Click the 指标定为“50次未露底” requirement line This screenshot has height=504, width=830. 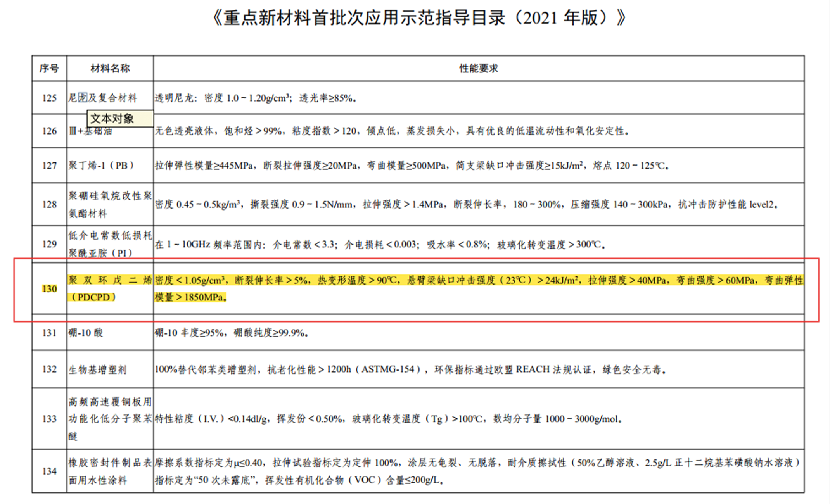tap(299, 480)
